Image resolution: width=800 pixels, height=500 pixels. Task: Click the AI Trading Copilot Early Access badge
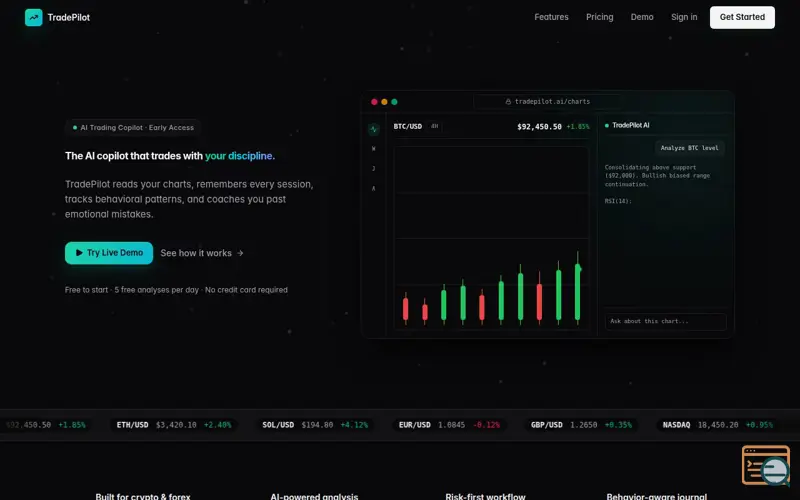tap(133, 128)
